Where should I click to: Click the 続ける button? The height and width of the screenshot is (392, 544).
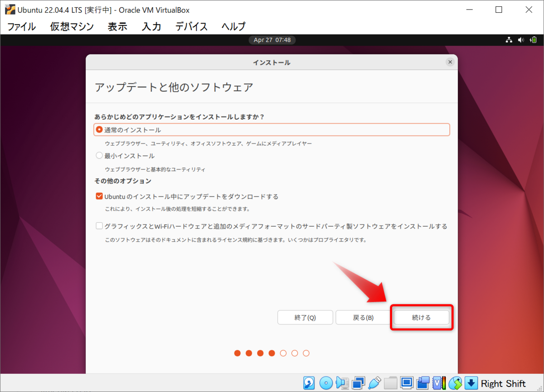pyautogui.click(x=421, y=317)
